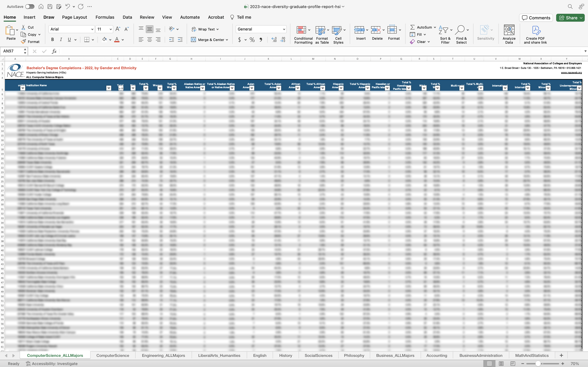
Task: Align text left
Action: pos(141,40)
